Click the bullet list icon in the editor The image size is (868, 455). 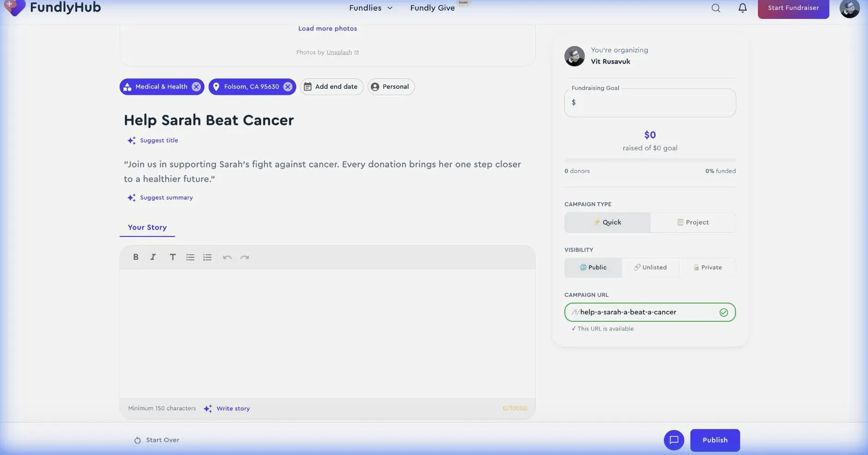click(x=190, y=257)
